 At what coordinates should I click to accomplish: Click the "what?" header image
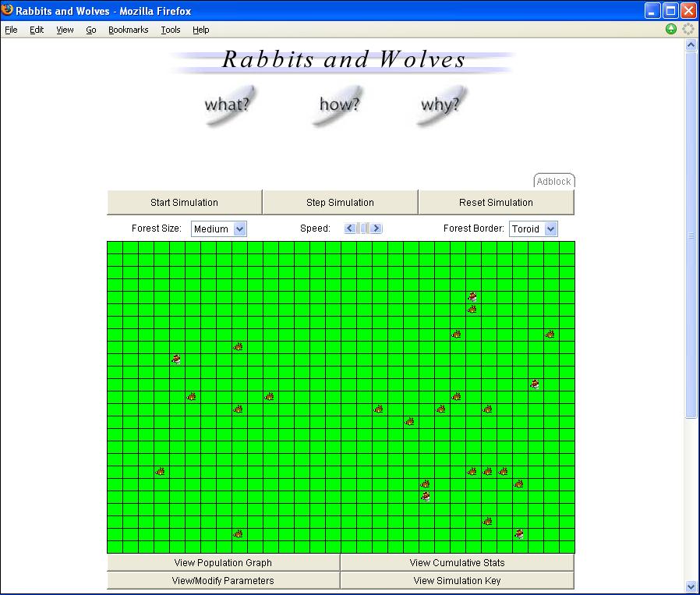(x=227, y=104)
